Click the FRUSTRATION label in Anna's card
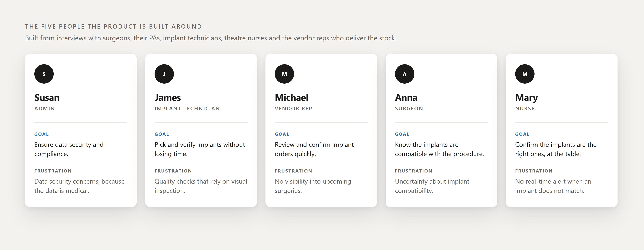The height and width of the screenshot is (250, 644). pyautogui.click(x=414, y=171)
